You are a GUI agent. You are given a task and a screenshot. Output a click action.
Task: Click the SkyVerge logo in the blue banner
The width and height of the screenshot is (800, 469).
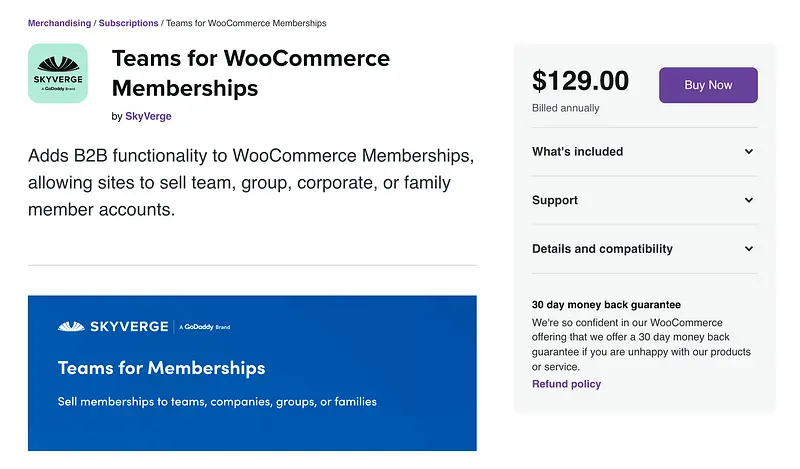coord(115,327)
